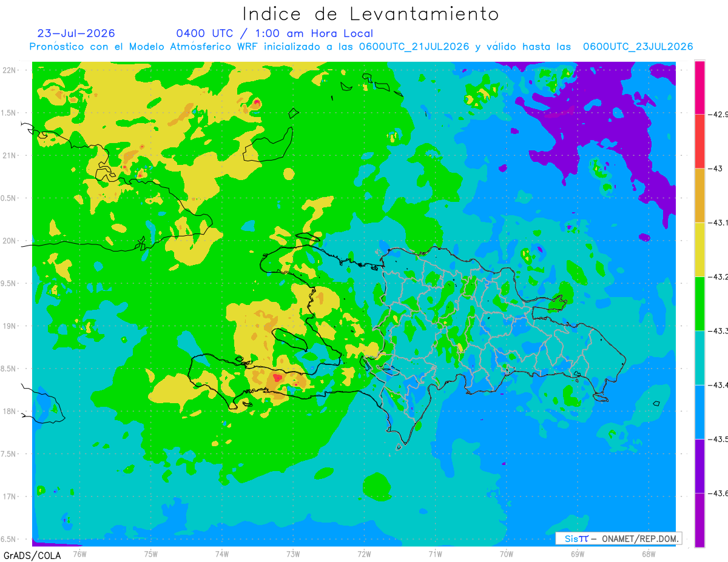Pick the pink top swatch in the color legend
The image size is (728, 562).
click(x=699, y=87)
